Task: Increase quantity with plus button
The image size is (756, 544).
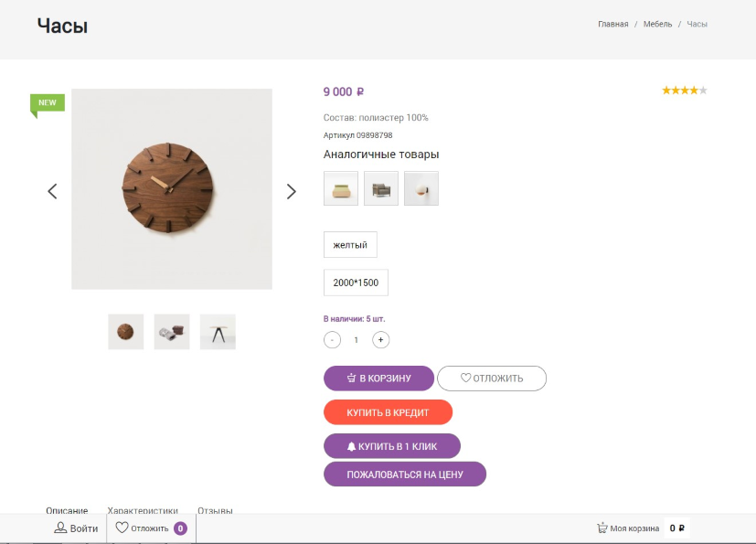Action: [381, 340]
